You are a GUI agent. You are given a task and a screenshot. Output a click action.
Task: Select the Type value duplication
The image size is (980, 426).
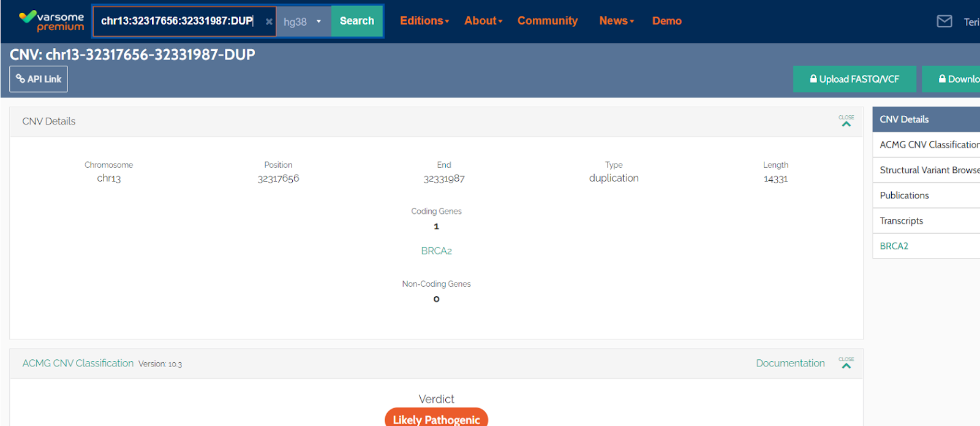click(x=614, y=178)
